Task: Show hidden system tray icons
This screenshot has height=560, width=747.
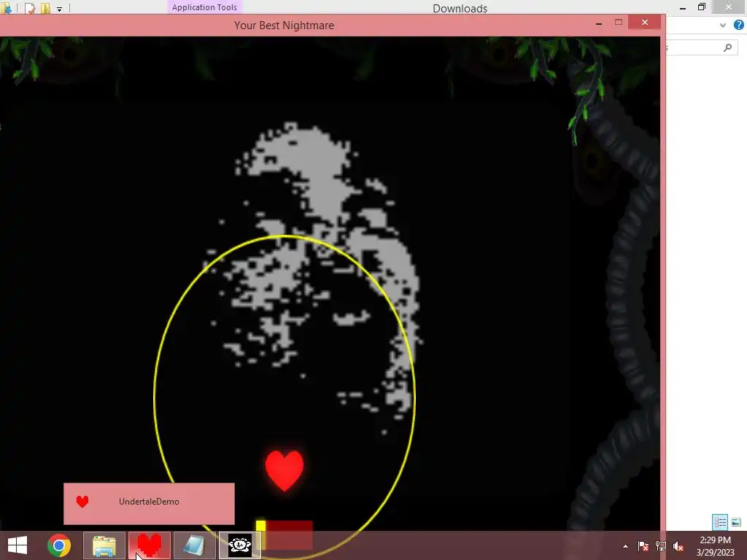Action: 625,546
